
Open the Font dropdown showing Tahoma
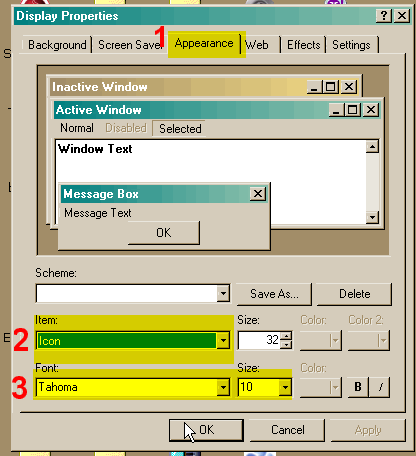point(223,387)
